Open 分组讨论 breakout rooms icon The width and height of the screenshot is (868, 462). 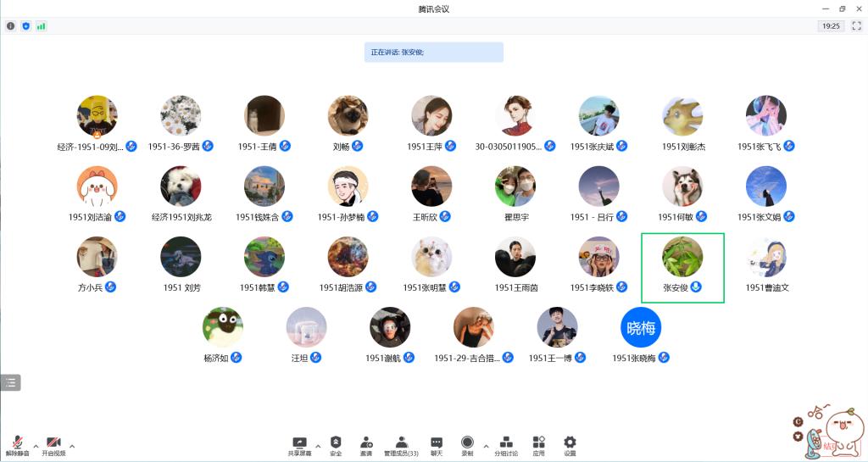pos(506,444)
